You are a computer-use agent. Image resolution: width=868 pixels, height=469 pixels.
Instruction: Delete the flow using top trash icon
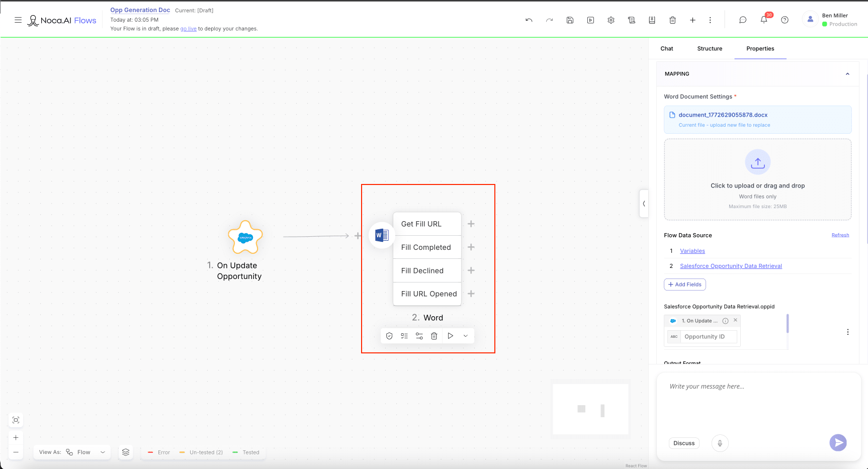tap(673, 20)
